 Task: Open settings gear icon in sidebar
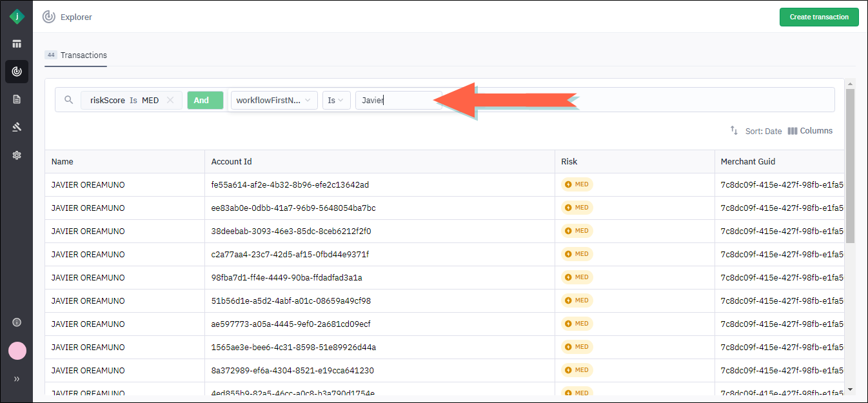[17, 155]
